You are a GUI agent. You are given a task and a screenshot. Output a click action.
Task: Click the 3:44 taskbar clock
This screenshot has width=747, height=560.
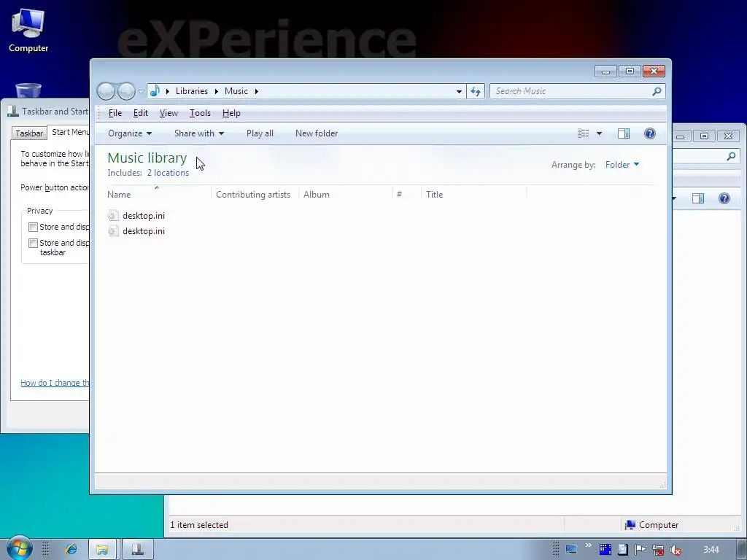click(711, 550)
